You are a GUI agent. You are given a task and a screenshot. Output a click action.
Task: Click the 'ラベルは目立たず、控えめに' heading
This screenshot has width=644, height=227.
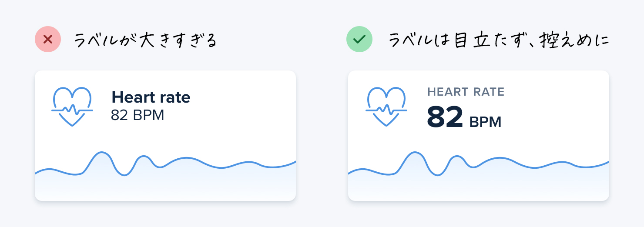[498, 40]
